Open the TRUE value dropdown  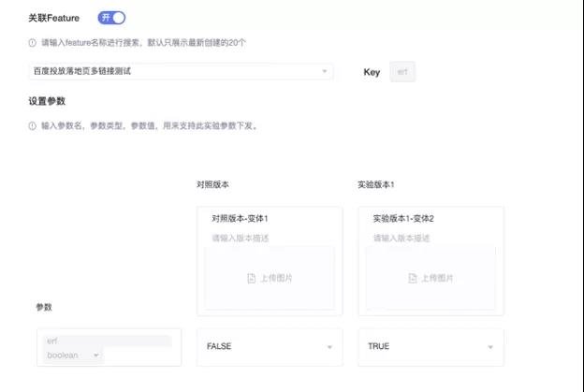431,346
